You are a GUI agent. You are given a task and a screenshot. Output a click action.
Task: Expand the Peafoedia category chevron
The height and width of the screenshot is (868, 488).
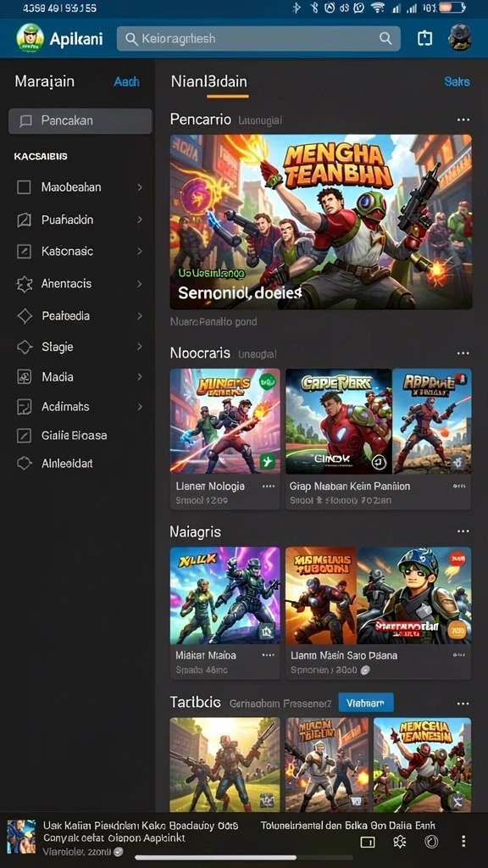click(140, 316)
